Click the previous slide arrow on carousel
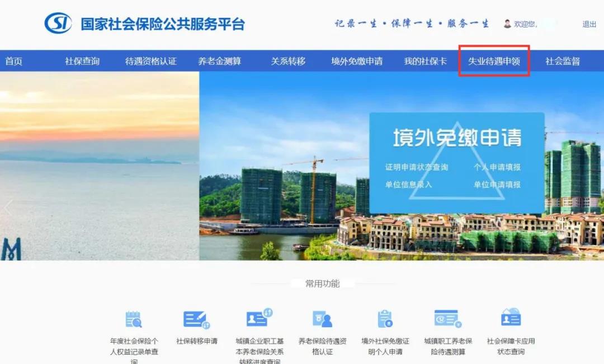Viewport: 604px width, 364px height. click(x=8, y=208)
